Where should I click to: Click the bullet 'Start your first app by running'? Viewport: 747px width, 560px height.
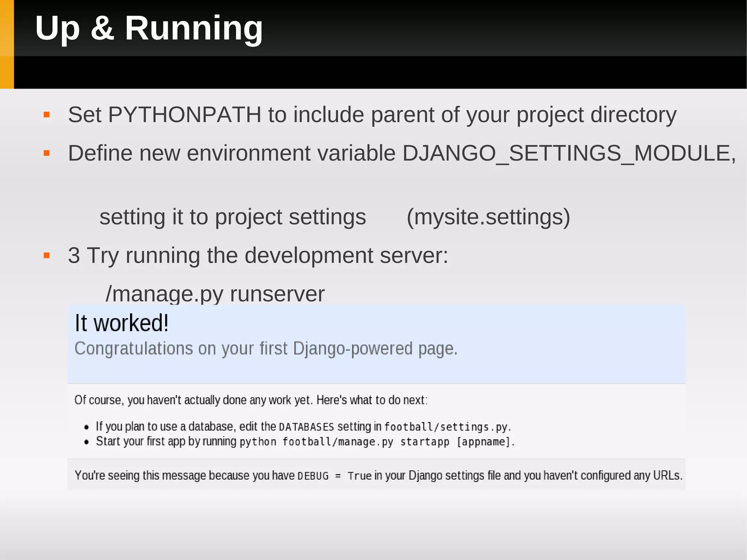pos(305,441)
